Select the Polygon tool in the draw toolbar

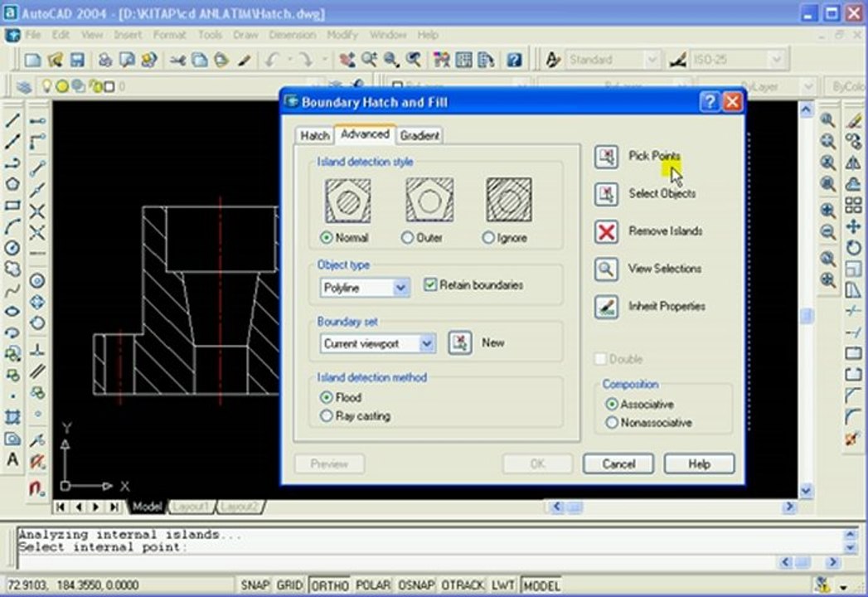click(x=12, y=184)
